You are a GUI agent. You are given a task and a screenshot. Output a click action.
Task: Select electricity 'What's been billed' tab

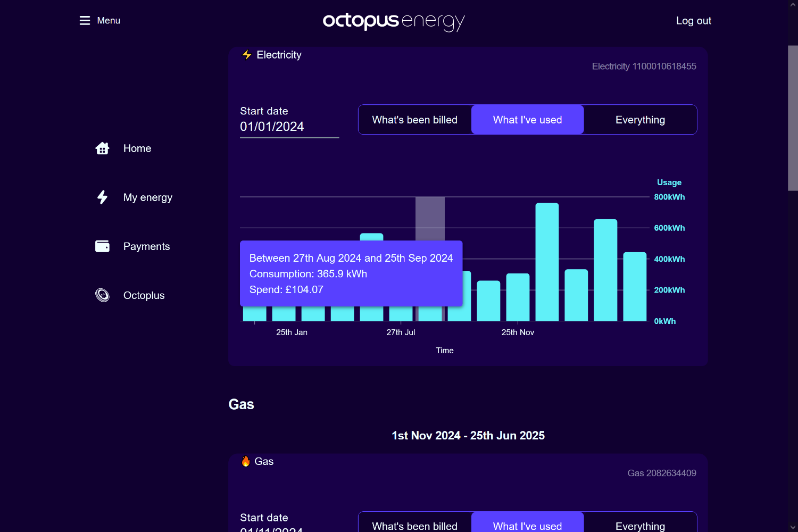point(415,120)
